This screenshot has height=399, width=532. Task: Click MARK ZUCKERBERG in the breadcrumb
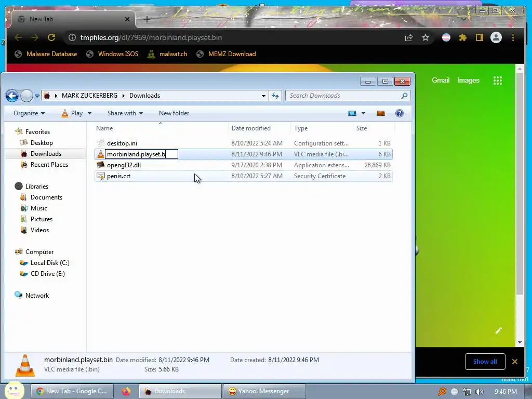click(89, 96)
